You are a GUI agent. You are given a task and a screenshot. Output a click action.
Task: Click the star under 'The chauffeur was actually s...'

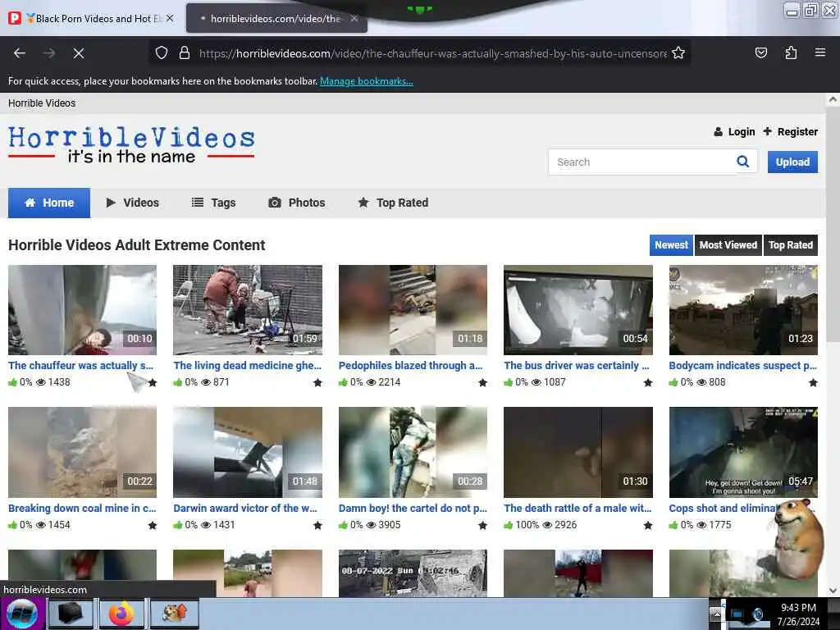click(153, 382)
